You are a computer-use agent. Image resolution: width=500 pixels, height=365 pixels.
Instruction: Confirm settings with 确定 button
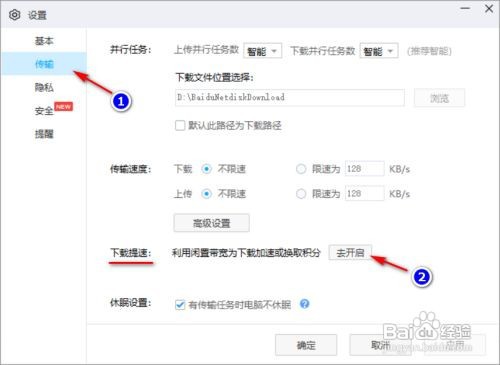pyautogui.click(x=306, y=345)
